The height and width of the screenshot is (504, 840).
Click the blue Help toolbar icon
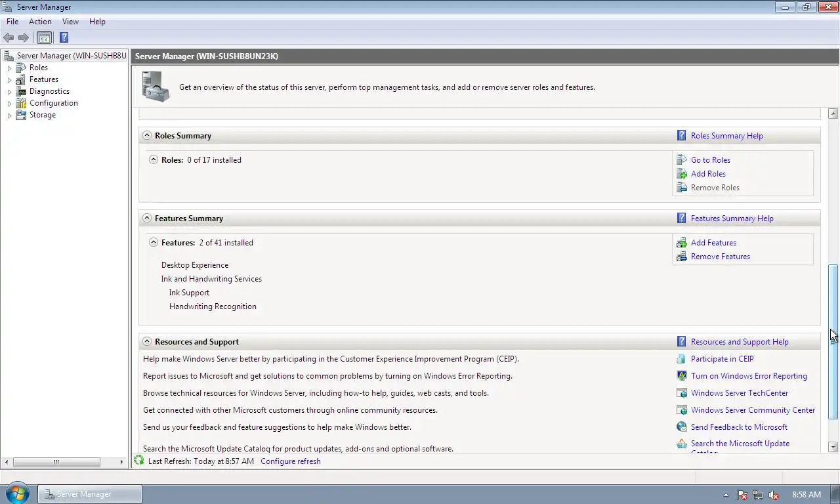coord(64,37)
